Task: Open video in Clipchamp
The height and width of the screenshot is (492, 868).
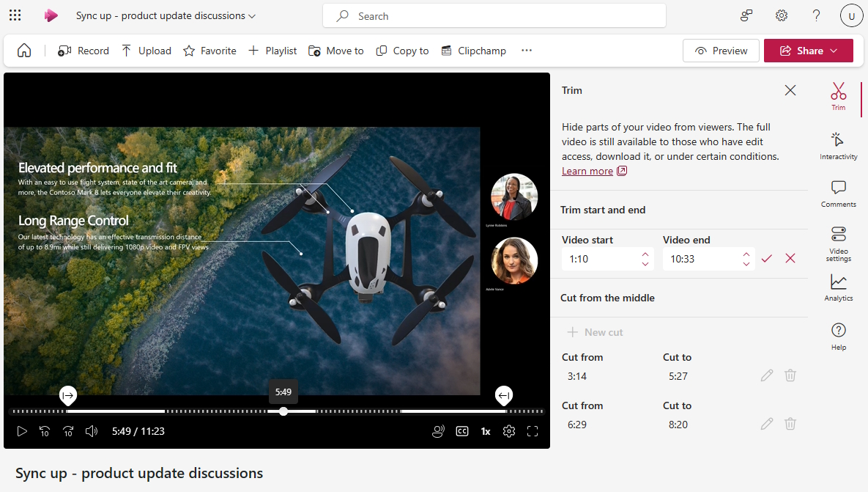Action: point(474,51)
